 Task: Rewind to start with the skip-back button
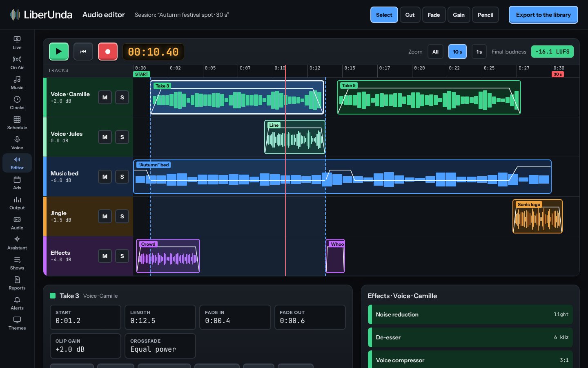[x=83, y=52]
